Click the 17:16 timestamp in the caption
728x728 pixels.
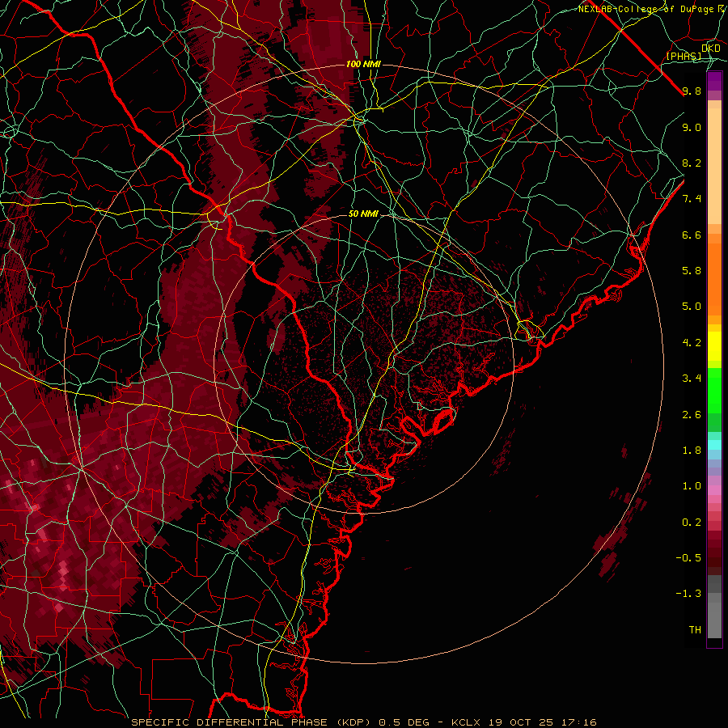click(581, 722)
